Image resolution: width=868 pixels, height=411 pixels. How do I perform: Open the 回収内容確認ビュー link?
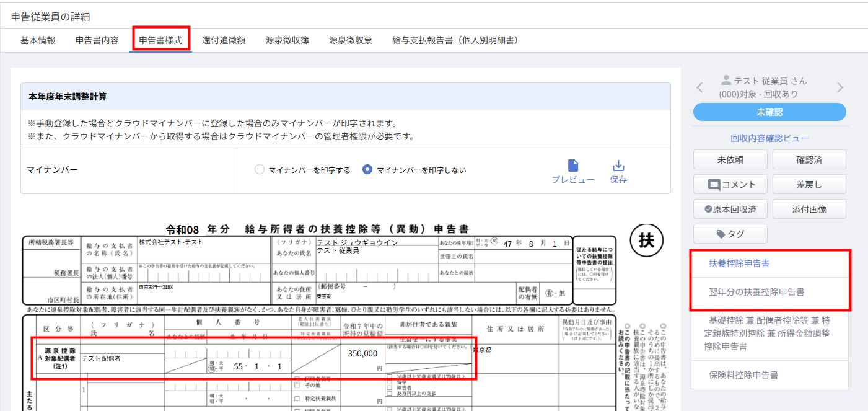[x=769, y=138]
